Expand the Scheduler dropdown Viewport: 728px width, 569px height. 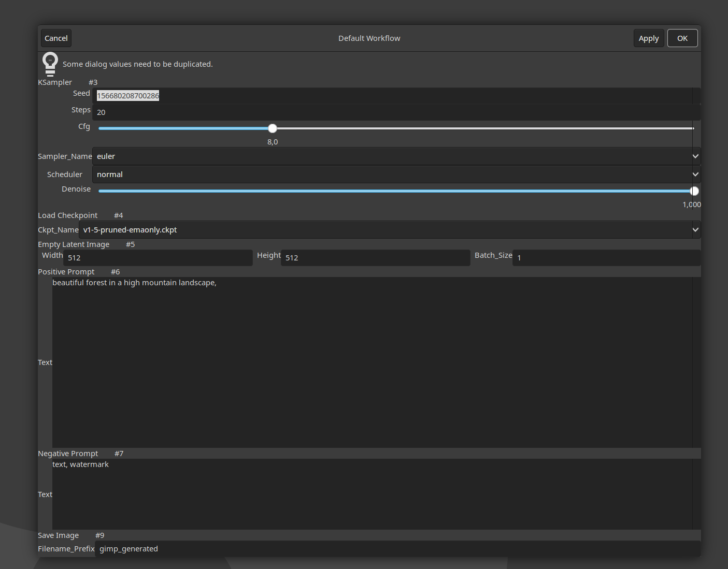(x=394, y=174)
